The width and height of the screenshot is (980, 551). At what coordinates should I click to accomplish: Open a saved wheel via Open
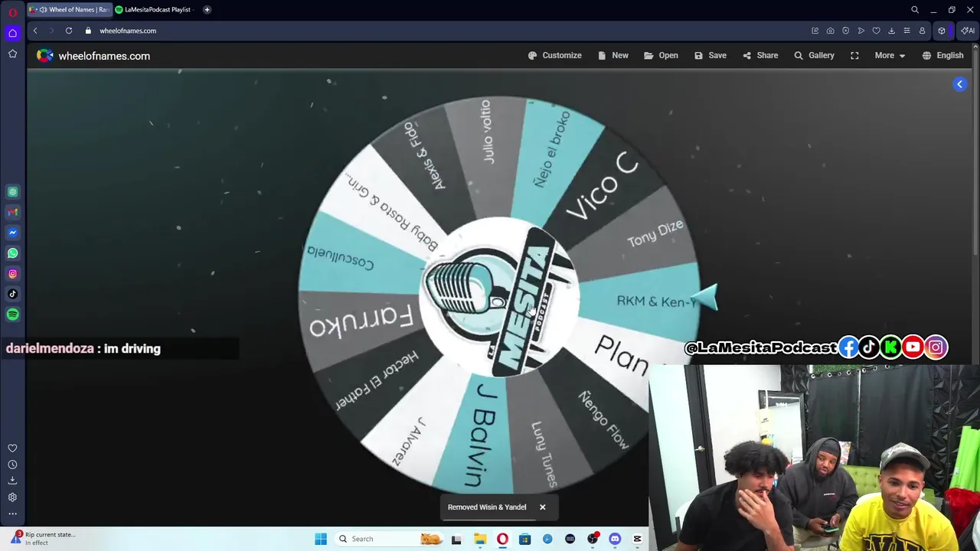(661, 55)
